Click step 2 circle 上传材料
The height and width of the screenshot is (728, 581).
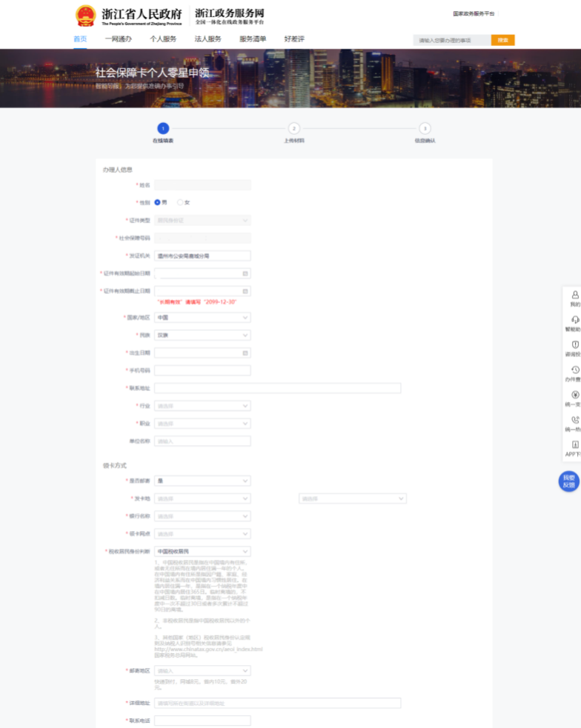(x=294, y=128)
